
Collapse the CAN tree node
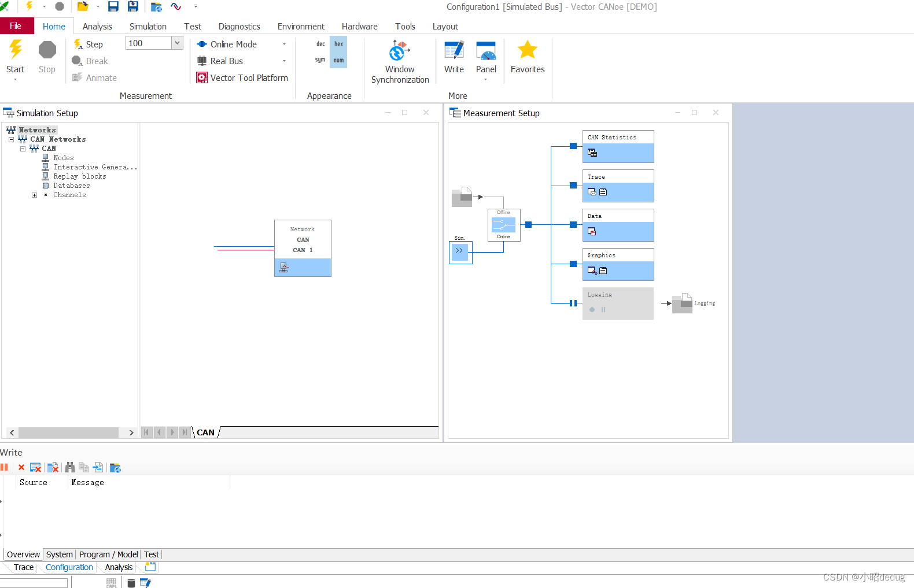click(23, 149)
